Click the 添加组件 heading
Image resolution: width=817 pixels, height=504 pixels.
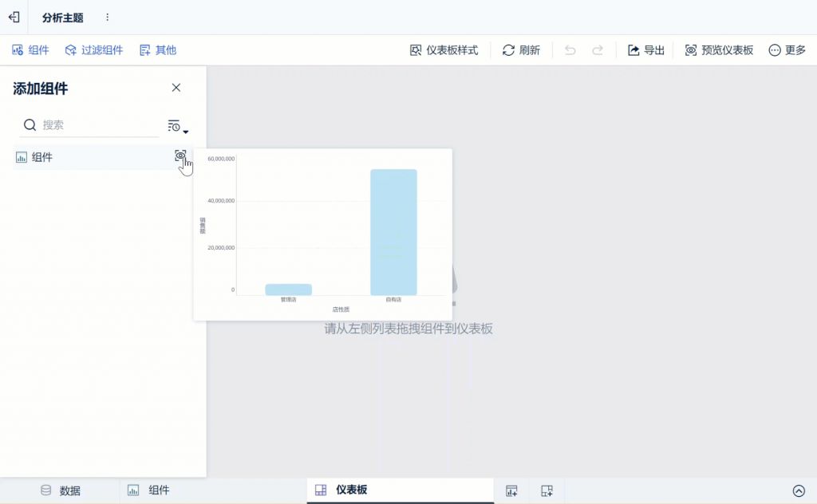[40, 89]
